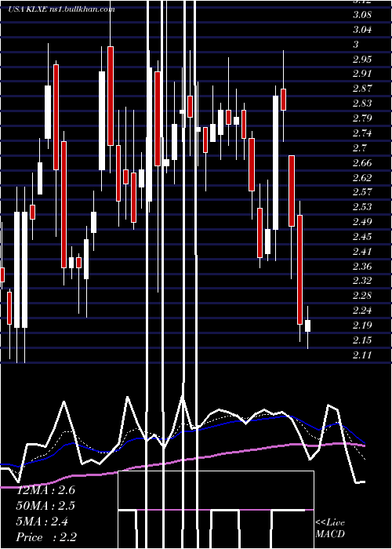The width and height of the screenshot is (392, 549).
Task: Click the 2.74 price axis label
Action: [x=362, y=133]
